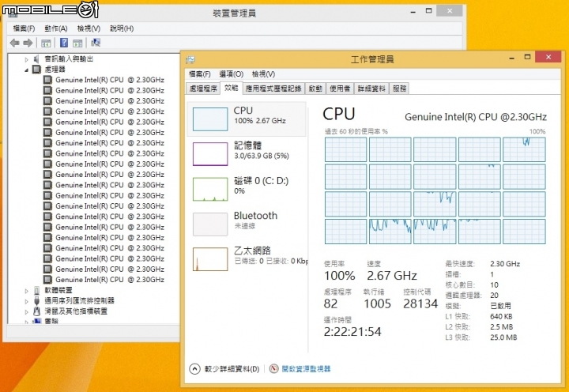Click Forward arrow in Device Manager toolbar
This screenshot has height=392, width=569.
(28, 43)
